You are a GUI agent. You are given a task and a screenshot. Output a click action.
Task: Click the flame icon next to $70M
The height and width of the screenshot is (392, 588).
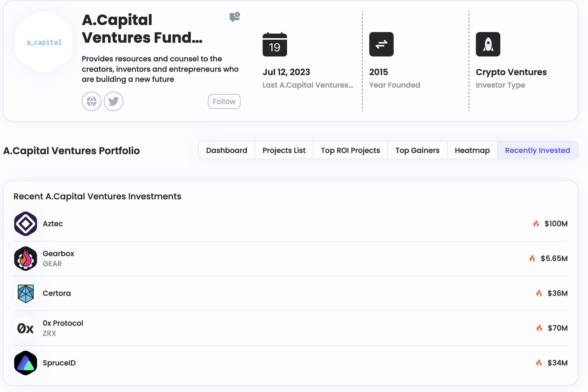click(x=539, y=328)
